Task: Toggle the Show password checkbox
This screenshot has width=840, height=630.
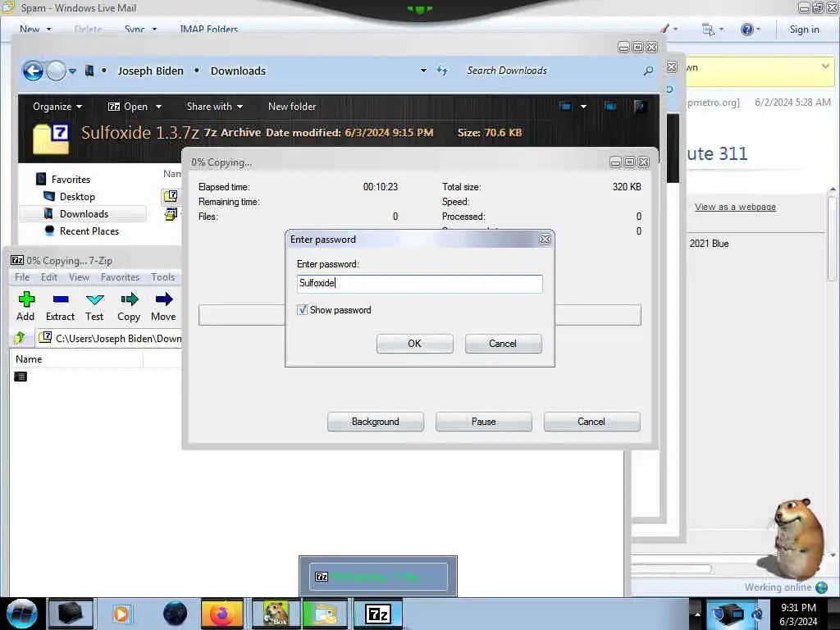Action: click(302, 309)
